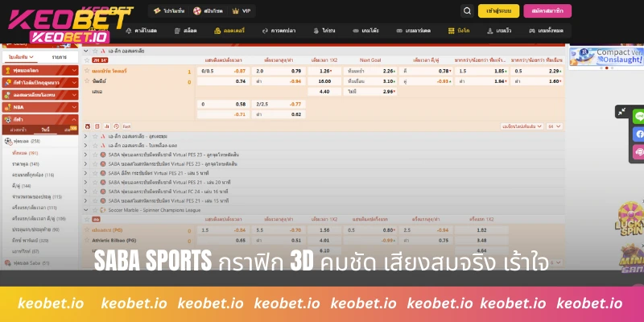Toggle star on Virtual PES 21 20-minute row
The height and width of the screenshot is (322, 644).
click(95, 182)
